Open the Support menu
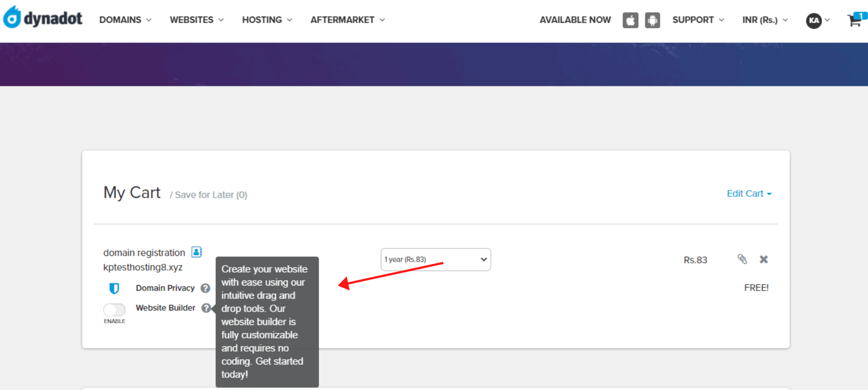Viewport: 868px width, 390px height. (x=698, y=20)
